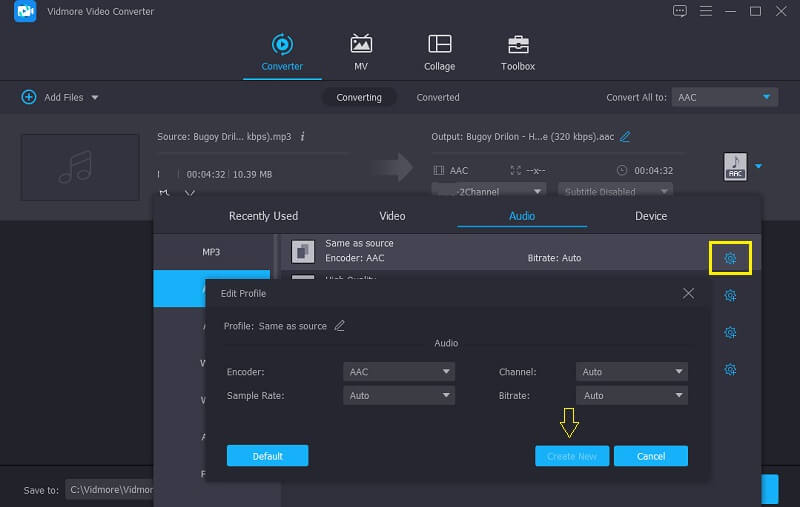This screenshot has width=800, height=507.
Task: Switch to the Video format tab
Action: (x=392, y=216)
